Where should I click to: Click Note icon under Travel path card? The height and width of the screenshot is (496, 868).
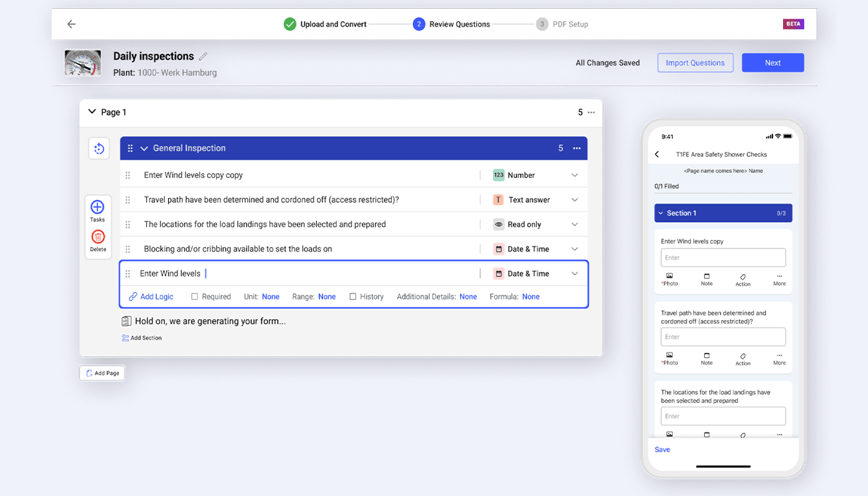click(x=707, y=356)
